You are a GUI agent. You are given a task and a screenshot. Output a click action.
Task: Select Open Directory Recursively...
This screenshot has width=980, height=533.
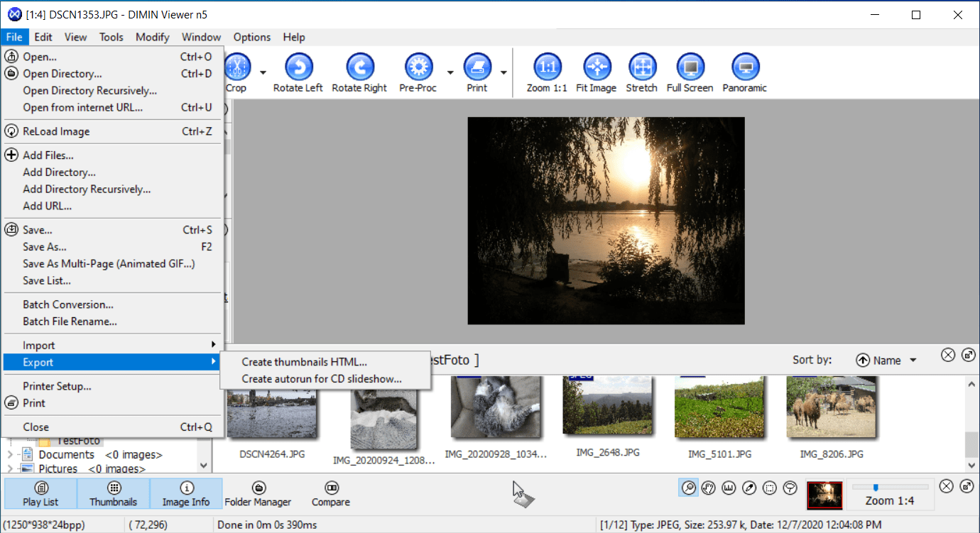[x=113, y=91]
